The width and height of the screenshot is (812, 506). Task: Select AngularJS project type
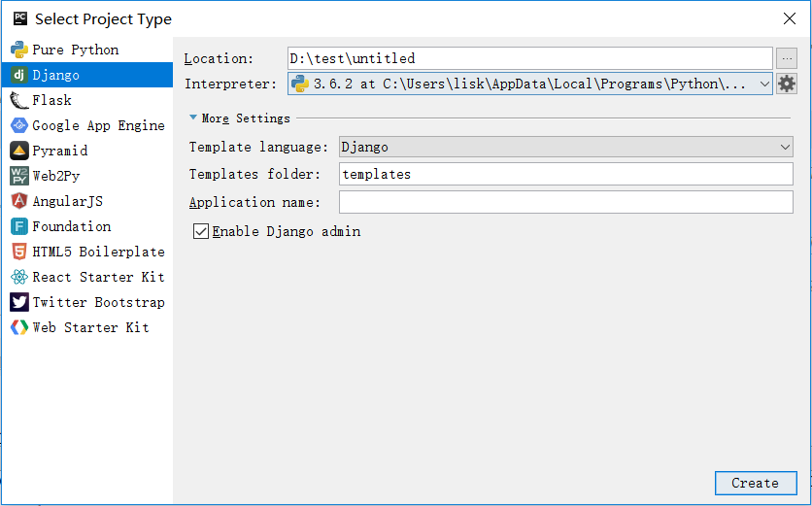(87, 201)
